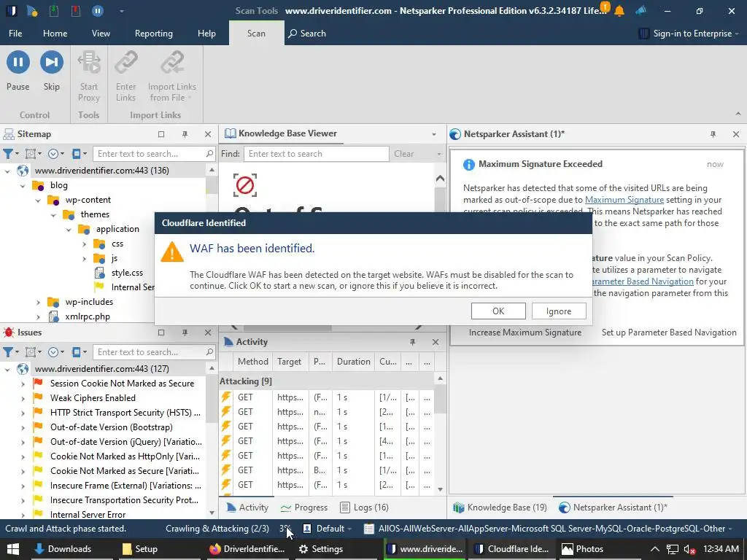The width and height of the screenshot is (747, 560).
Task: Select the xmlrpc.php sitemap entry
Action: point(88,316)
